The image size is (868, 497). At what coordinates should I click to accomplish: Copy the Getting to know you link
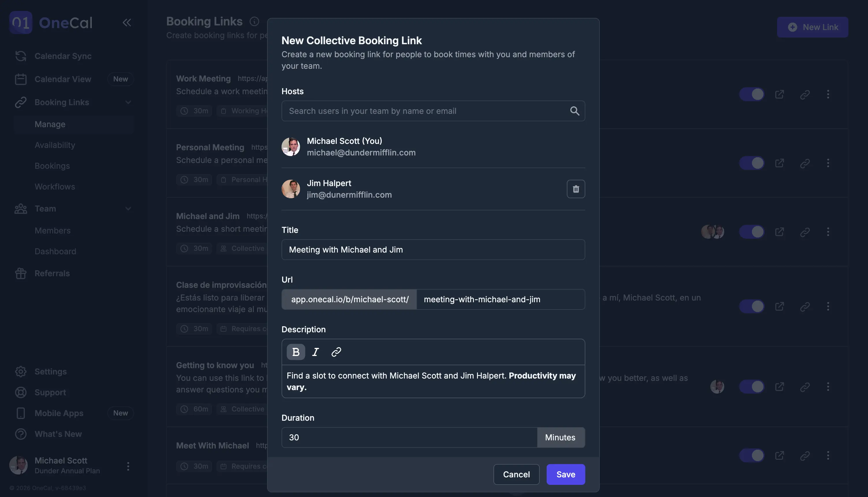(x=805, y=387)
